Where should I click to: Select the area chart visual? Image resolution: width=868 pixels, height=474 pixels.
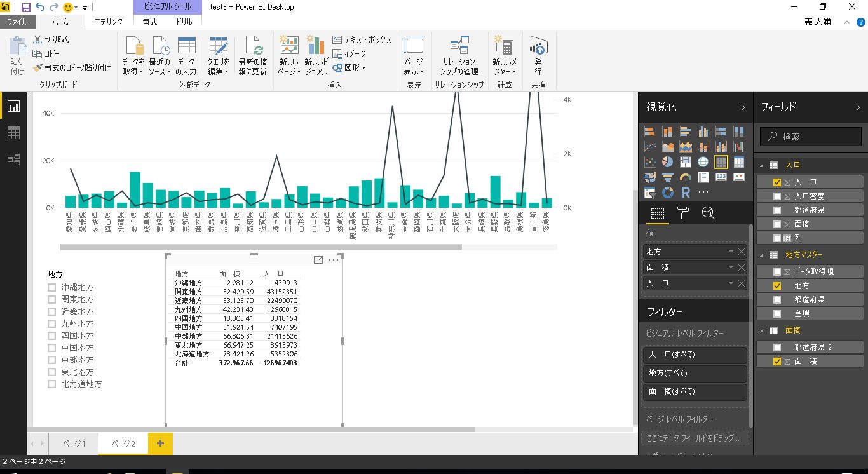coord(668,147)
